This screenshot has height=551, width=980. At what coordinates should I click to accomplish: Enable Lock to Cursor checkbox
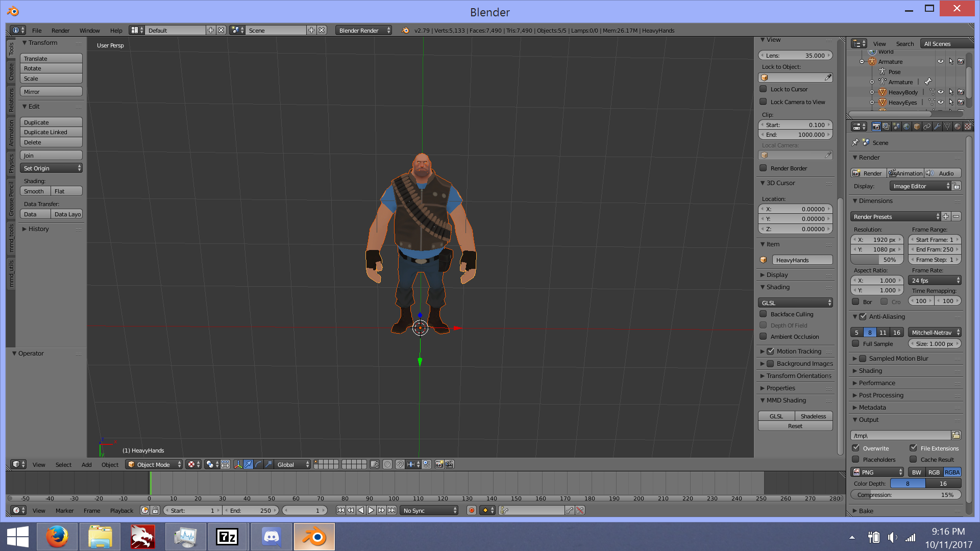tap(763, 89)
